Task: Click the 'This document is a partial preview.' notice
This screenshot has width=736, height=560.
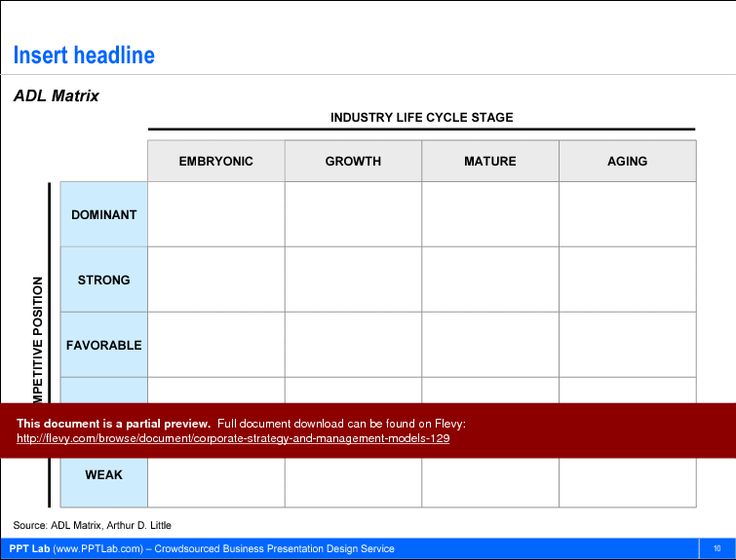Action: (x=113, y=423)
